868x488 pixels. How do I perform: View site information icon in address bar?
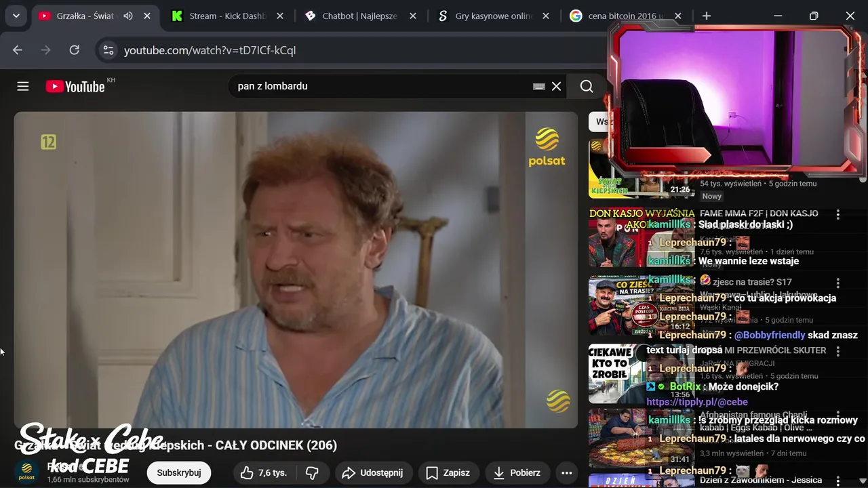point(108,49)
